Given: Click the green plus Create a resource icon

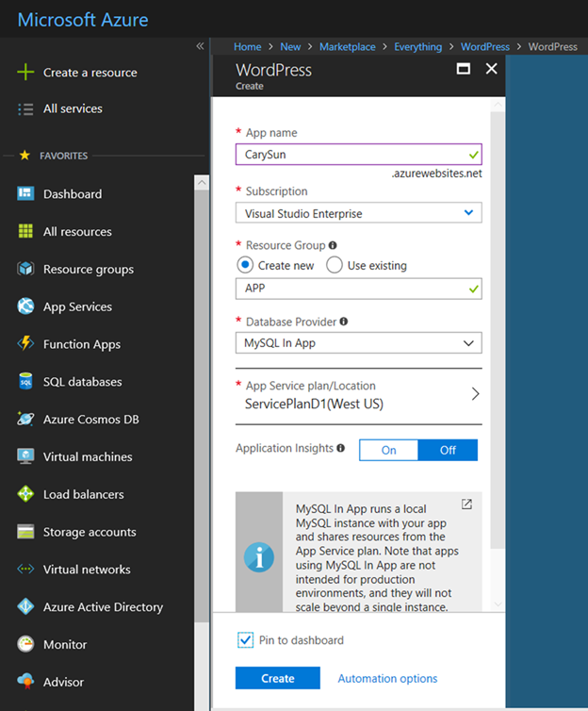Looking at the screenshot, I should [25, 72].
